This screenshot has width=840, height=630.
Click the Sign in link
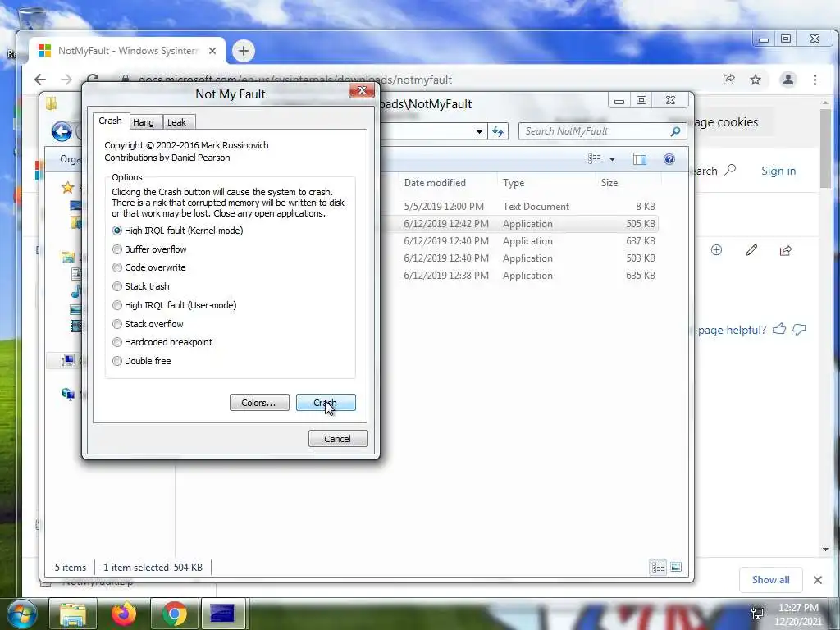pyautogui.click(x=778, y=171)
